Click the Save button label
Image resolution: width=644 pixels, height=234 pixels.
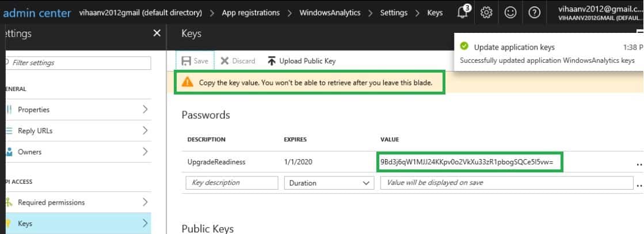click(x=201, y=61)
